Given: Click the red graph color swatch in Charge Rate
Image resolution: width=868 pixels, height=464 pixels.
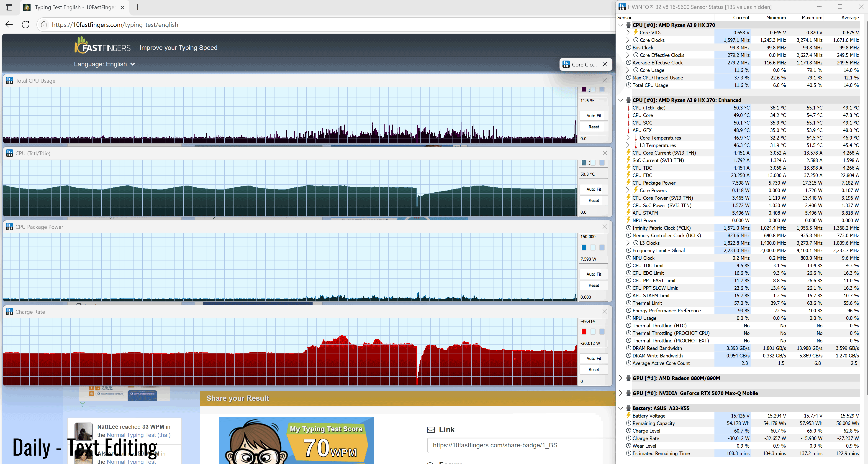Looking at the screenshot, I should 584,332.
